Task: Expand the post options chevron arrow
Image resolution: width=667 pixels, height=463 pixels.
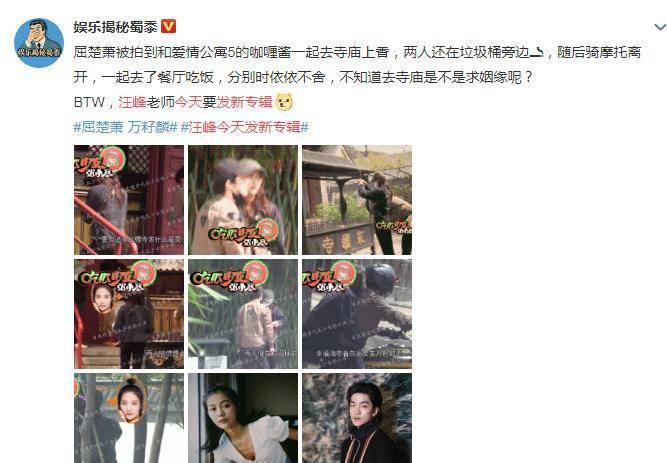Action: click(x=659, y=27)
